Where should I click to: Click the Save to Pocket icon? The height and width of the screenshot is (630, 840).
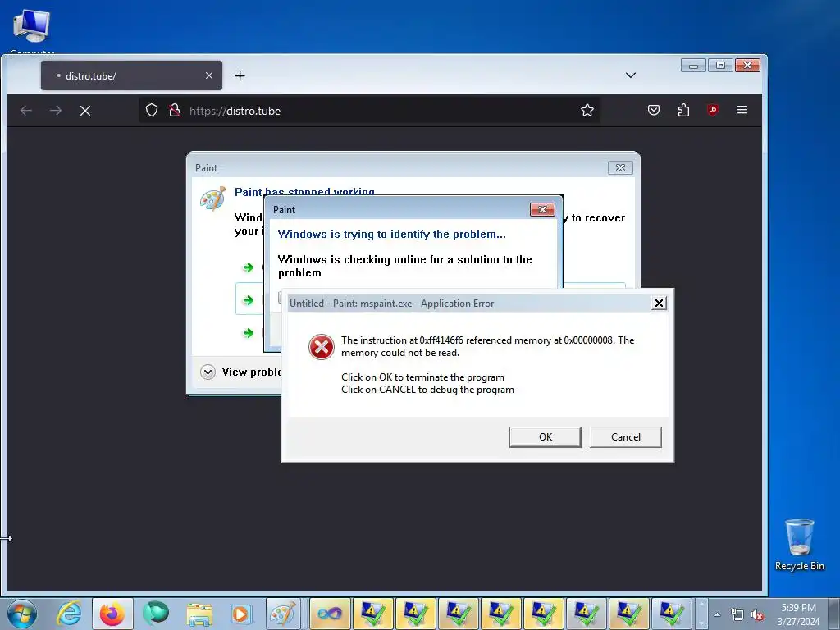654,111
